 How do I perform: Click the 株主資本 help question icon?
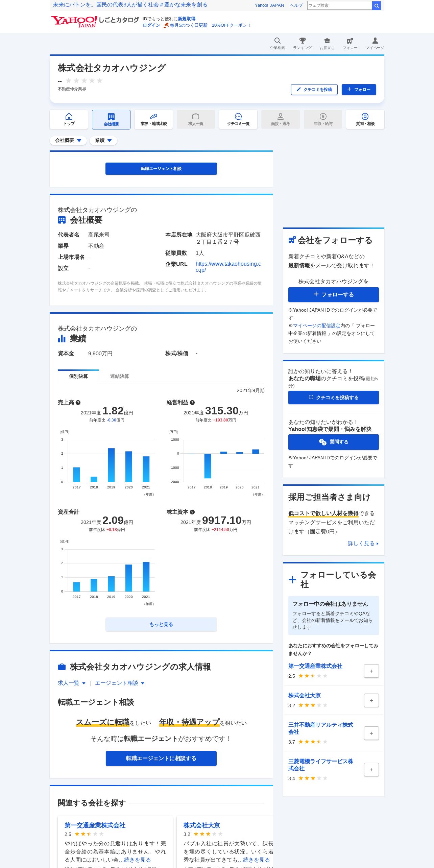click(192, 512)
